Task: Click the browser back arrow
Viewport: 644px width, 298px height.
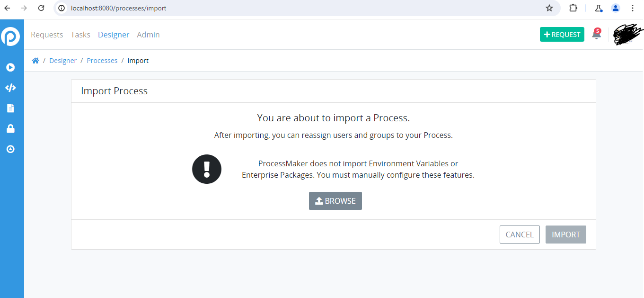Action: pos(8,8)
